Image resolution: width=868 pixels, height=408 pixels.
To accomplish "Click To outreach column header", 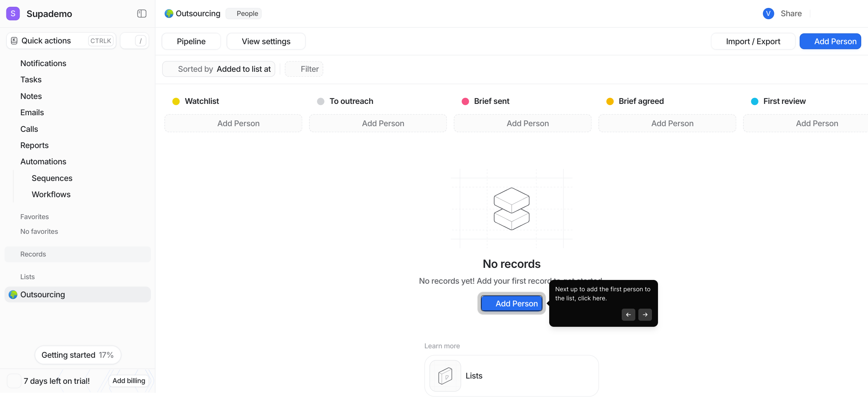I will click(351, 101).
